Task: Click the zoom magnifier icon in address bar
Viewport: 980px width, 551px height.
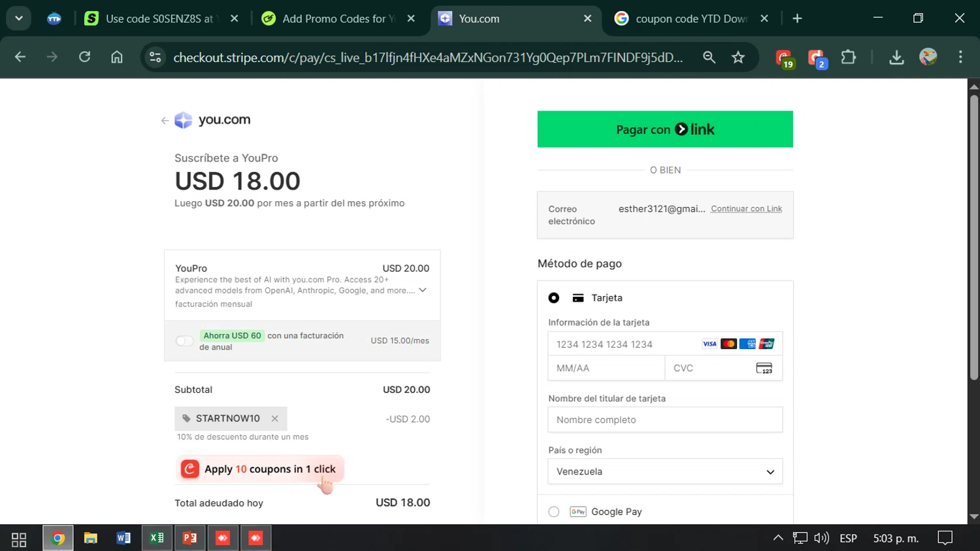Action: pyautogui.click(x=709, y=58)
